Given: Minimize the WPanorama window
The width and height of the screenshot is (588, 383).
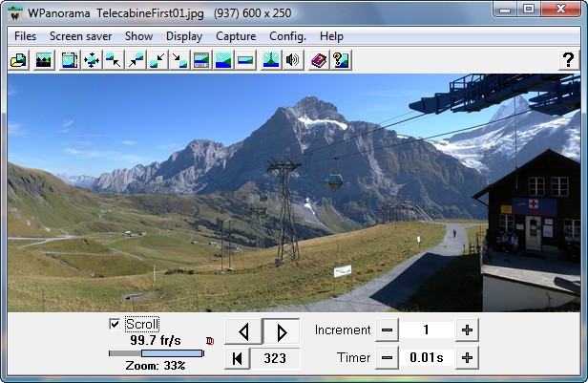Looking at the screenshot, I should tap(505, 9).
